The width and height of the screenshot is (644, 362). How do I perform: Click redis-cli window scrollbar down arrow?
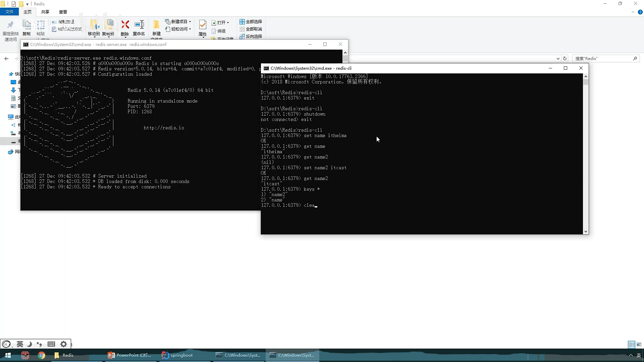pos(586,231)
